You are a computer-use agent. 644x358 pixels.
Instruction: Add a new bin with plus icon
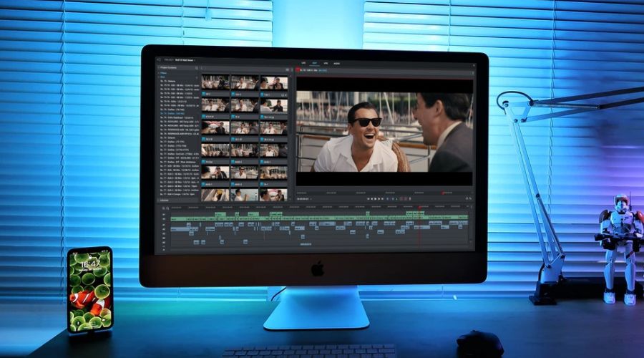(x=197, y=77)
